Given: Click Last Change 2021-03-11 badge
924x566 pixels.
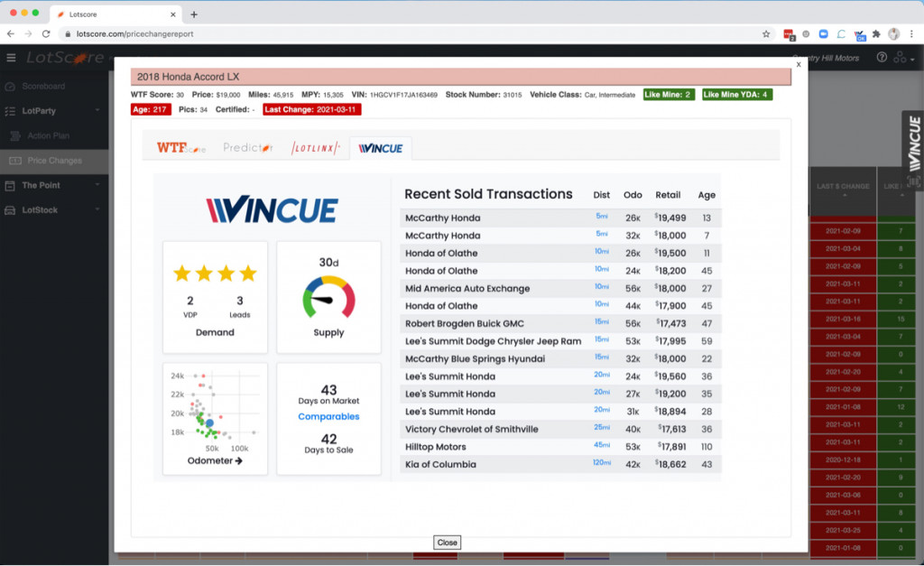Looking at the screenshot, I should tap(311, 109).
